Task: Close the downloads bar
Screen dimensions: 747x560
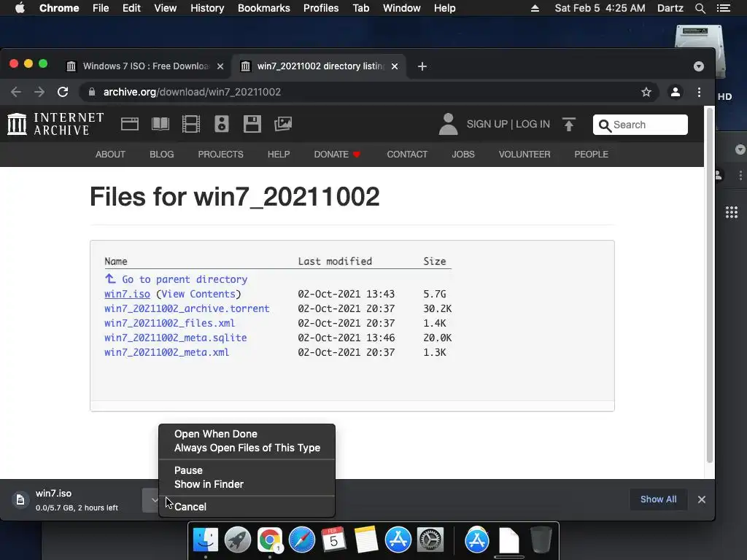Action: pos(701,499)
